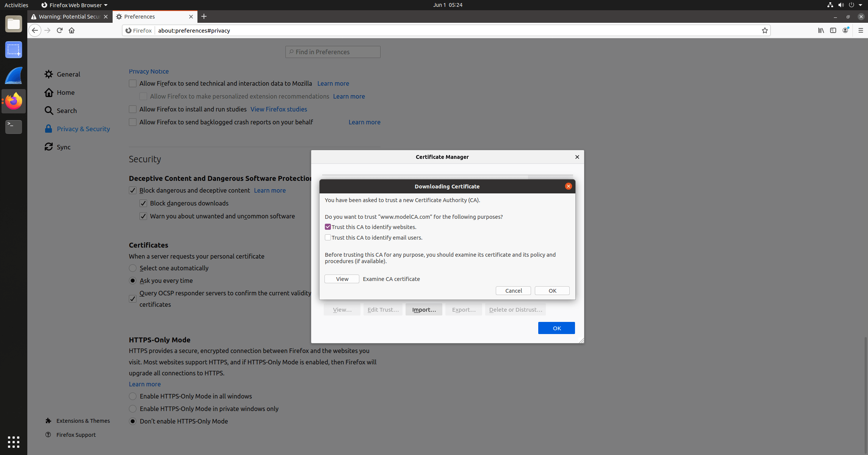Open the power system menu icon

point(851,5)
